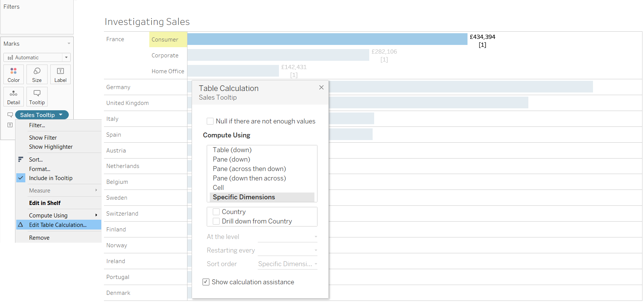This screenshot has width=644, height=302.
Task: Check the Country dimension checkbox
Action: point(216,212)
